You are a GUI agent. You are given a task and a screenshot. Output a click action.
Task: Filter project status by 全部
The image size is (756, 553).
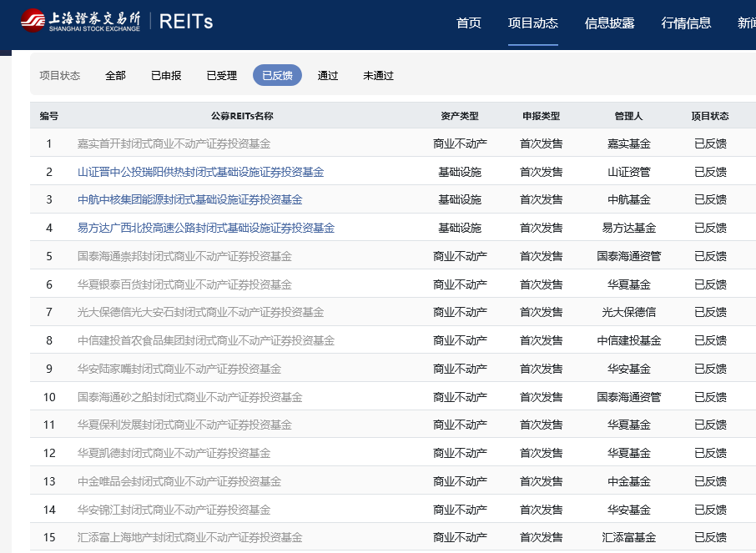(x=115, y=75)
